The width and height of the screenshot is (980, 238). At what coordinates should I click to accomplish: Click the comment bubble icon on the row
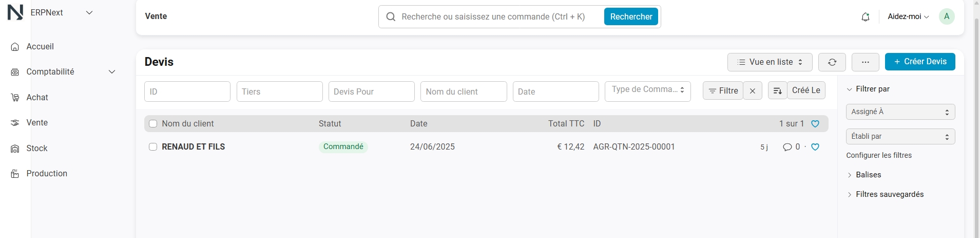coord(787,147)
